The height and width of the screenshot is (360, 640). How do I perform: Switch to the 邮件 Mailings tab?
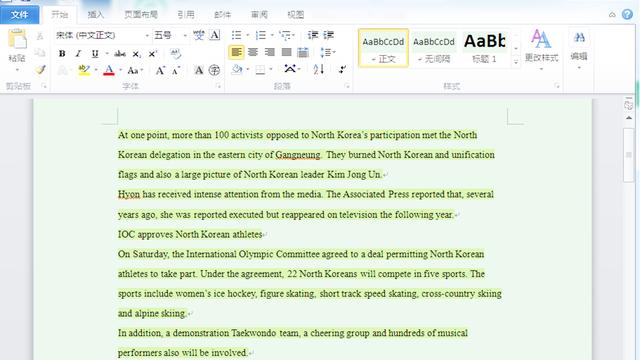(222, 15)
